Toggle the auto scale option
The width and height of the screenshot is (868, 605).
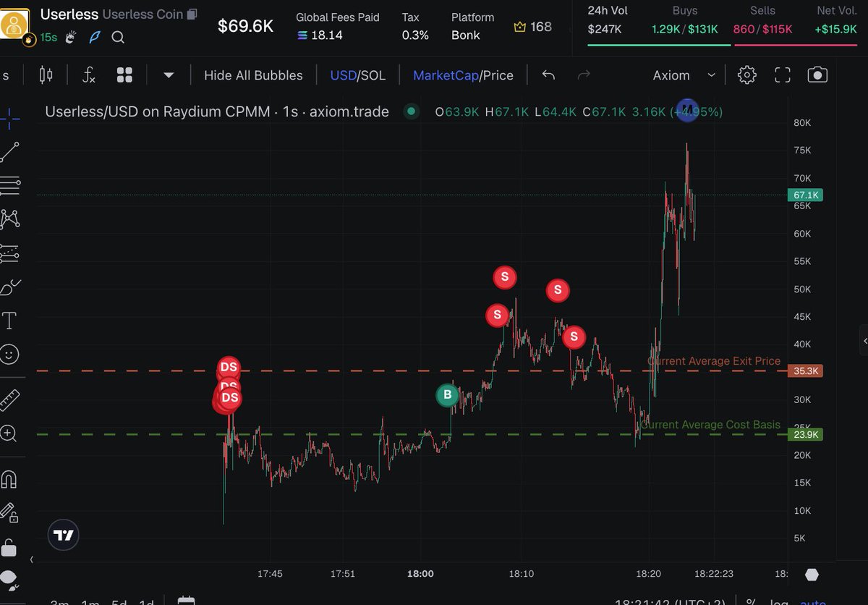tap(814, 601)
